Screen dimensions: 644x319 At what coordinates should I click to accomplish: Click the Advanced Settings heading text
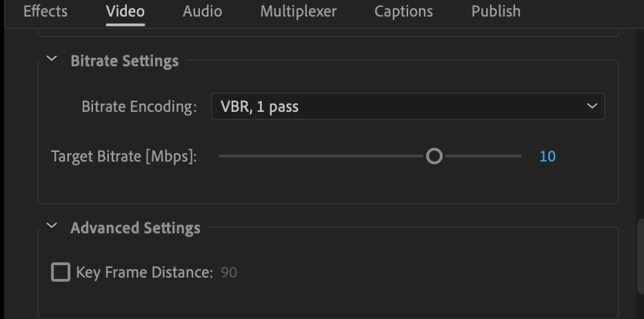point(135,228)
